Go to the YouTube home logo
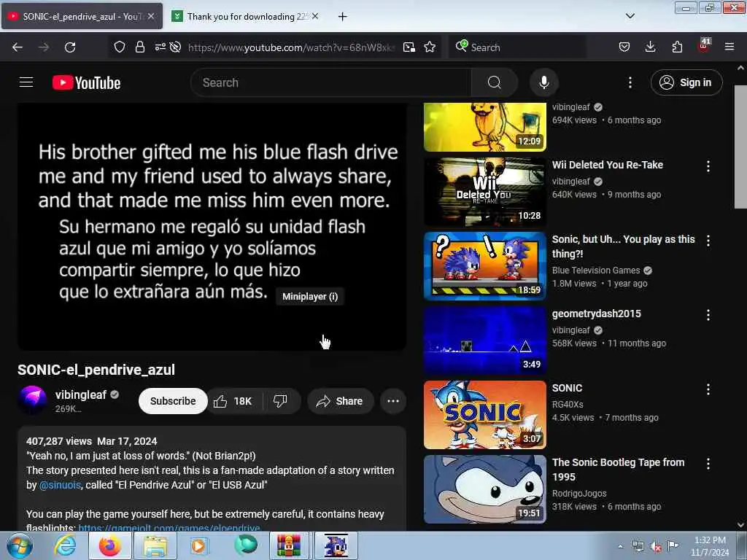747x560 pixels. (x=86, y=82)
